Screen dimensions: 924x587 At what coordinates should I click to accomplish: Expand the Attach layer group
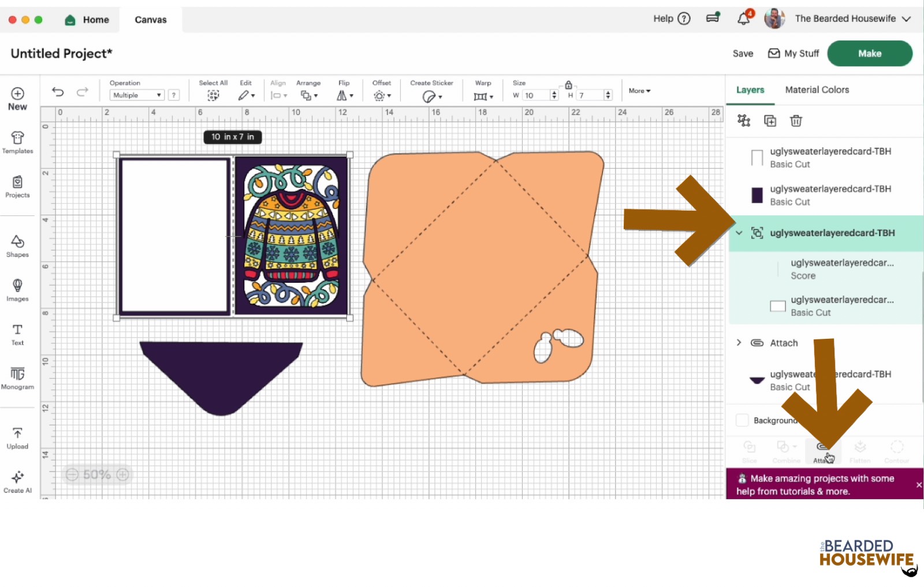point(739,343)
